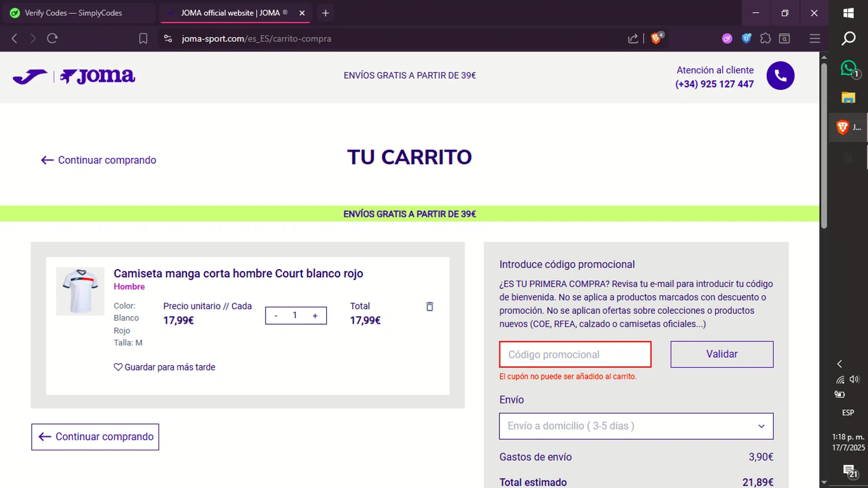
Task: Click the phone number (+34) 925 127 447
Action: point(715,84)
